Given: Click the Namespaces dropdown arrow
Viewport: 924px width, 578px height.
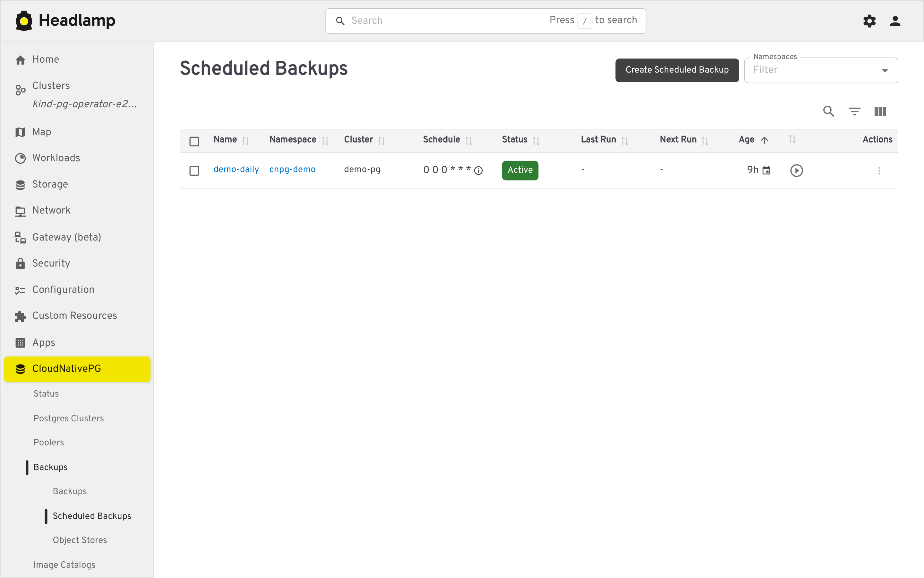Looking at the screenshot, I should [884, 71].
